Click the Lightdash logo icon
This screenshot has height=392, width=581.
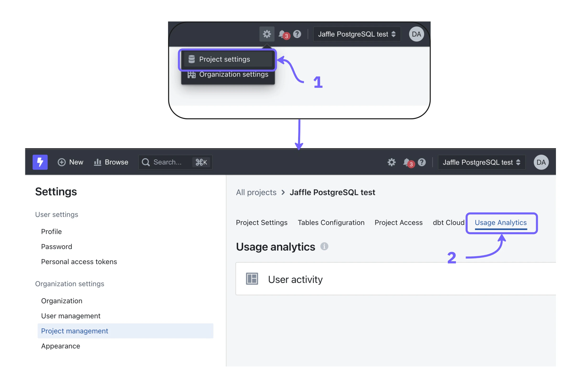pyautogui.click(x=40, y=162)
